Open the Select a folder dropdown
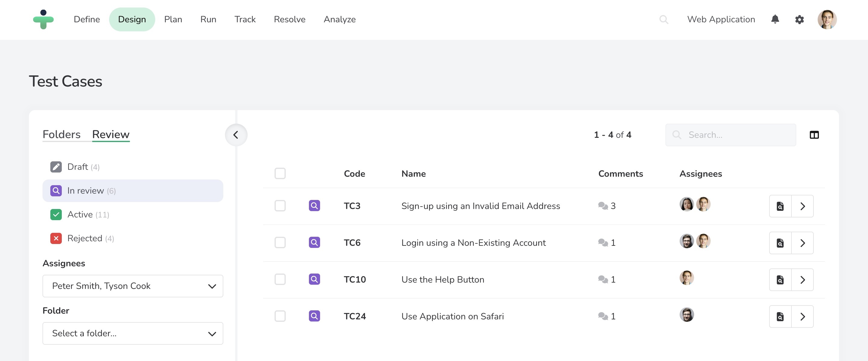 pyautogui.click(x=133, y=333)
